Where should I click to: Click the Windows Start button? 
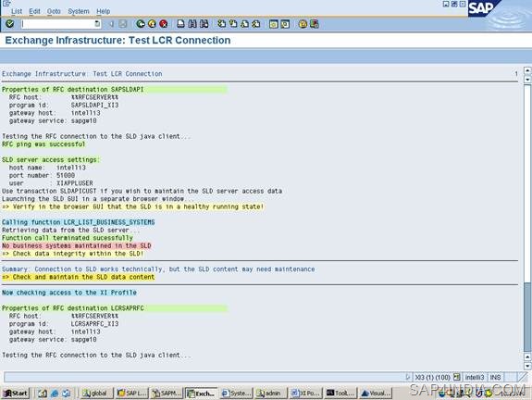pyautogui.click(x=16, y=394)
